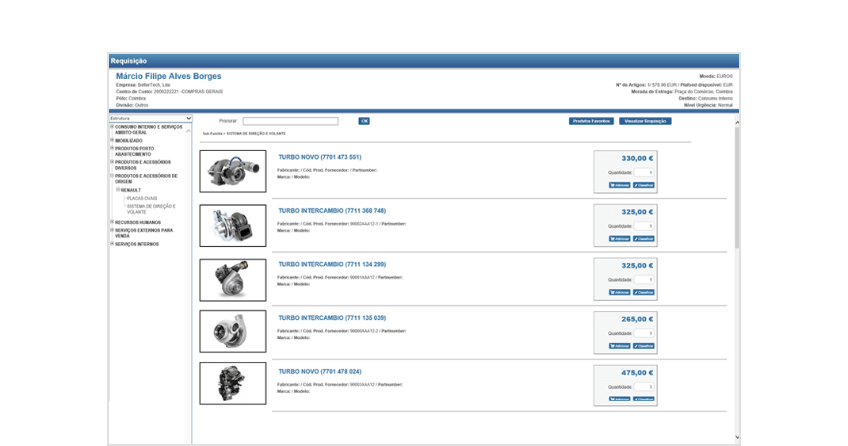The height and width of the screenshot is (446, 848).
Task: Click the Morada de Entrega line
Action: click(x=681, y=92)
